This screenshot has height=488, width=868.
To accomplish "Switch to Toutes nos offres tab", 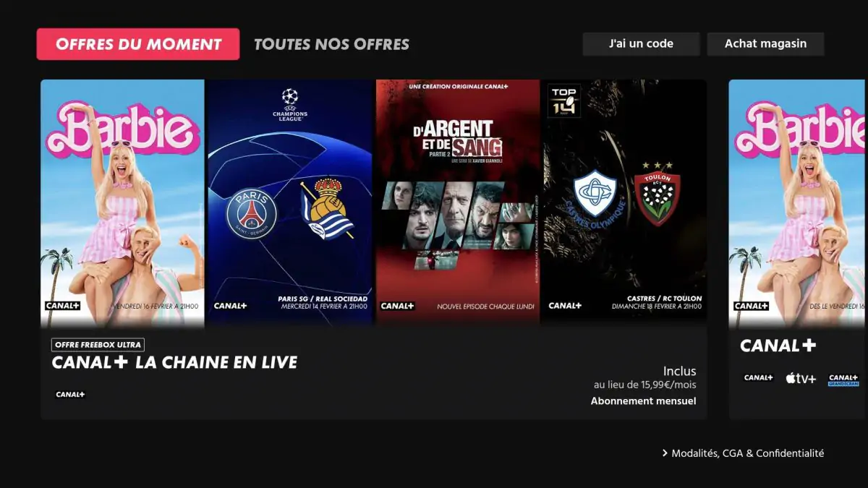I will pos(331,44).
